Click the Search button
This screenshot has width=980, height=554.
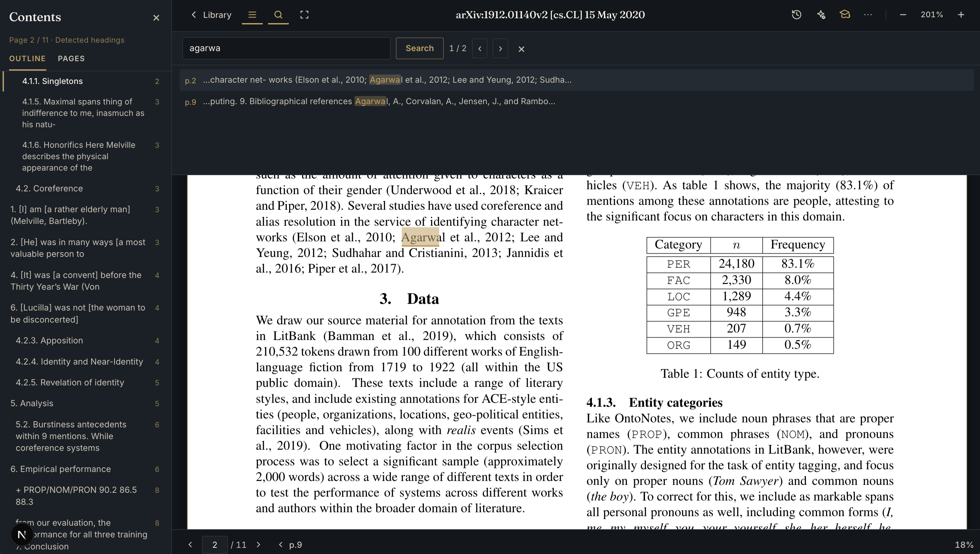419,48
